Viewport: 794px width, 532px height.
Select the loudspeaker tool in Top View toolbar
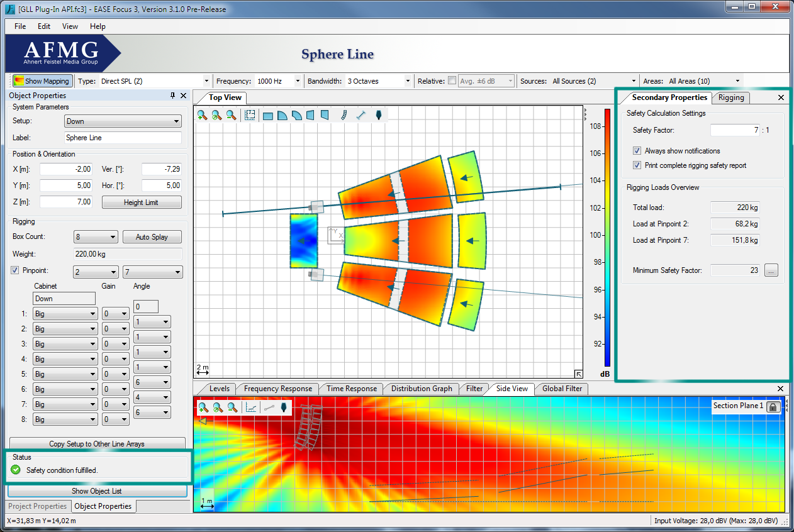coord(379,115)
